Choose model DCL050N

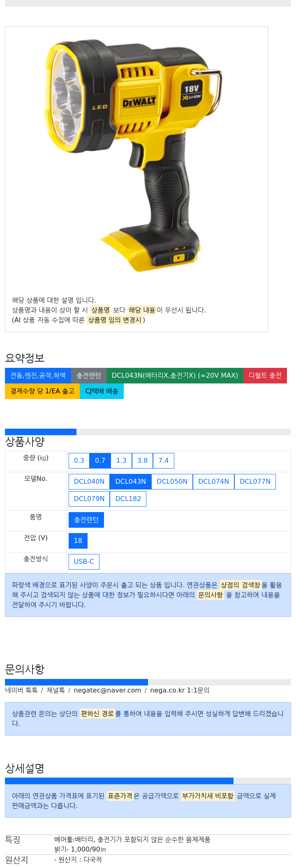click(x=172, y=482)
